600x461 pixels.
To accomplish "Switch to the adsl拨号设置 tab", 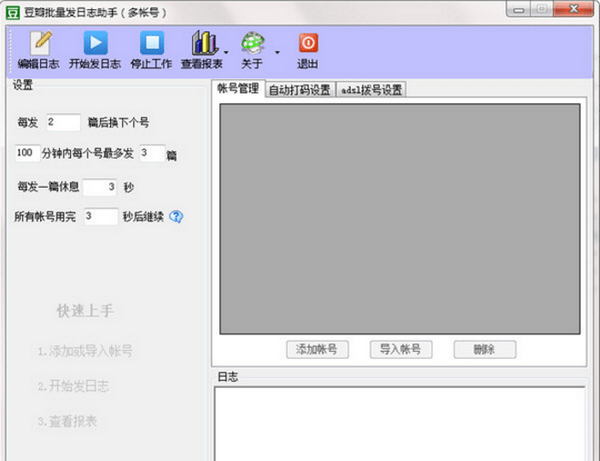I will 371,90.
